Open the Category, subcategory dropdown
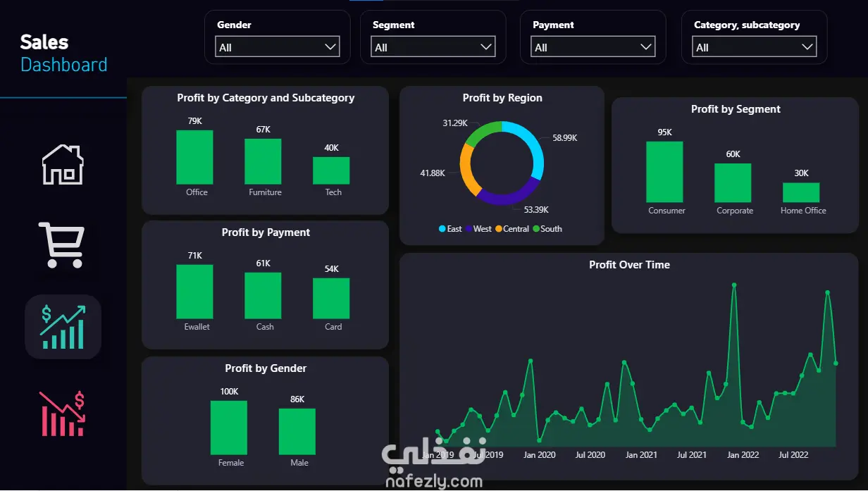The height and width of the screenshot is (491, 868). (x=755, y=47)
